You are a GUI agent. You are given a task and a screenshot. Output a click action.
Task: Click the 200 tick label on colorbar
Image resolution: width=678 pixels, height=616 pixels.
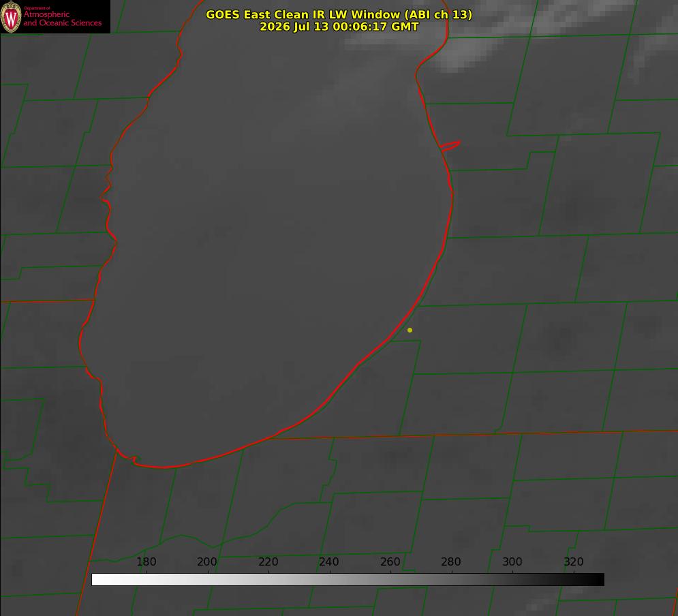(x=206, y=561)
